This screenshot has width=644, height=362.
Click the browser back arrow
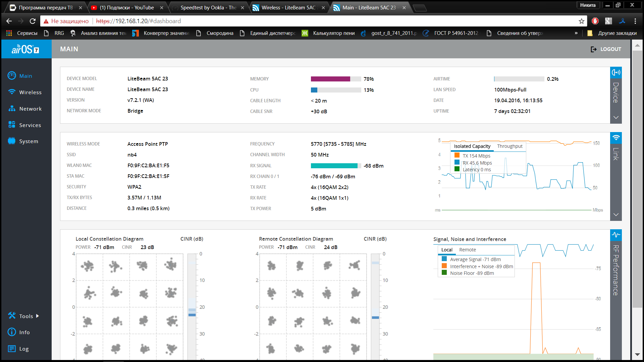pyautogui.click(x=9, y=21)
